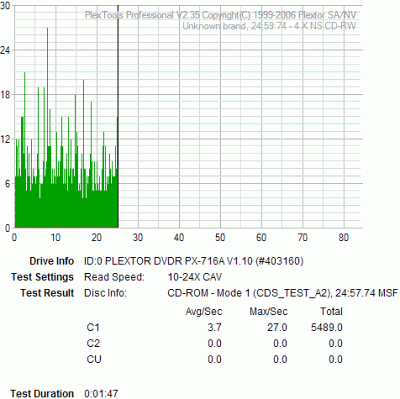The height and width of the screenshot is (399, 400).
Task: Click the "Read Speed:" label
Action: (114, 277)
